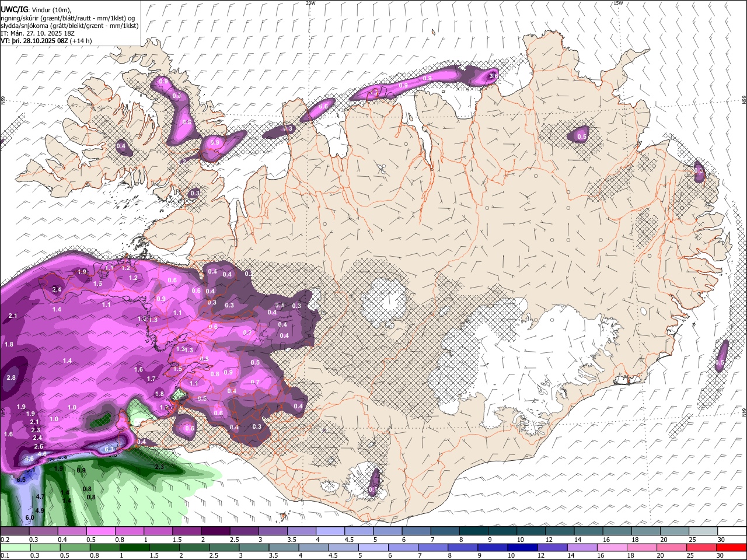Click the 6.3 value on the Reykjanes peninsula
The image size is (747, 560).
click(109, 449)
